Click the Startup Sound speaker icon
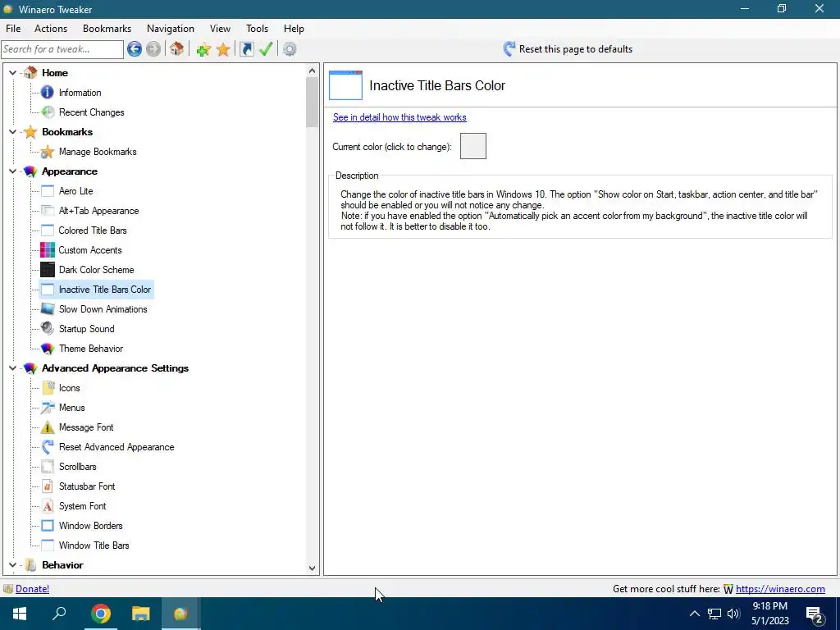Image resolution: width=840 pixels, height=630 pixels. coord(47,328)
